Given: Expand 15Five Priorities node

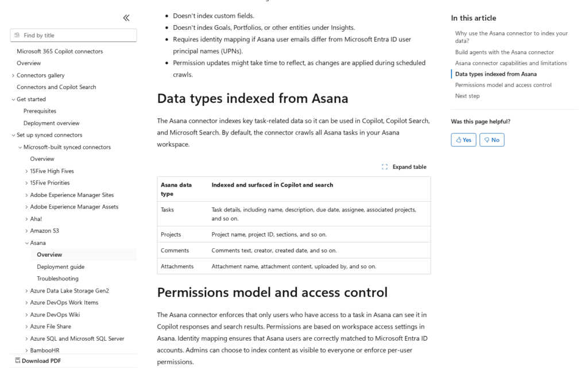Looking at the screenshot, I should click(26, 183).
